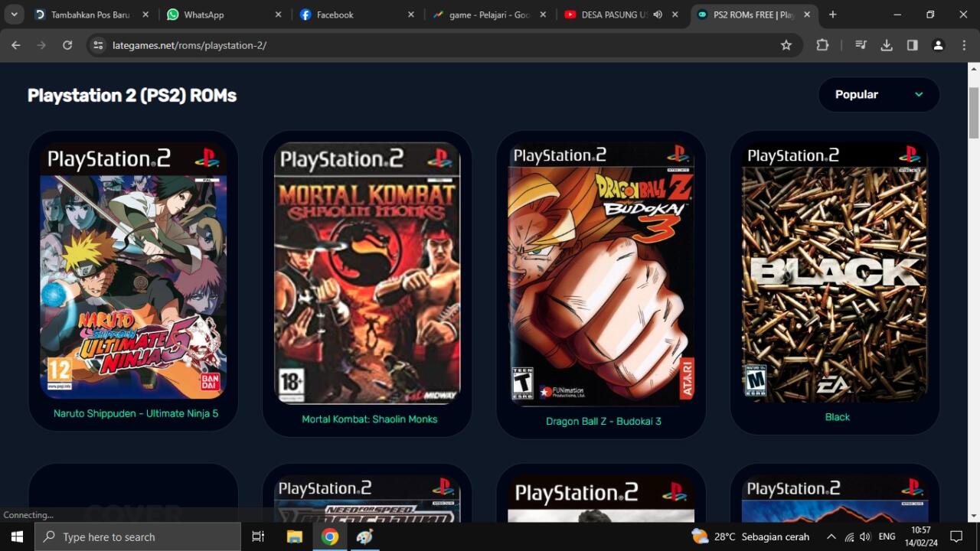980x551 pixels.
Task: Bookmark this page using the star icon
Action: [786, 45]
